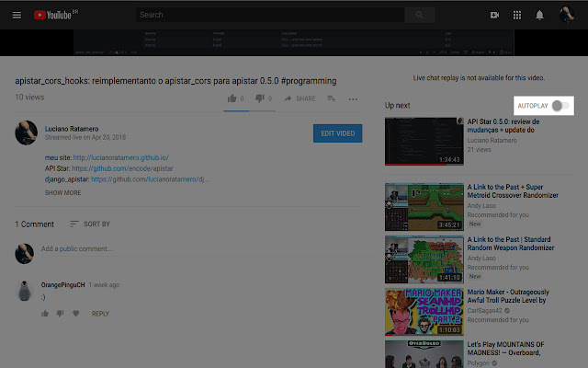Open the Standard Random Weapon Randomizer thumbnail
Viewport: 588px width, 368px height.
[424, 259]
